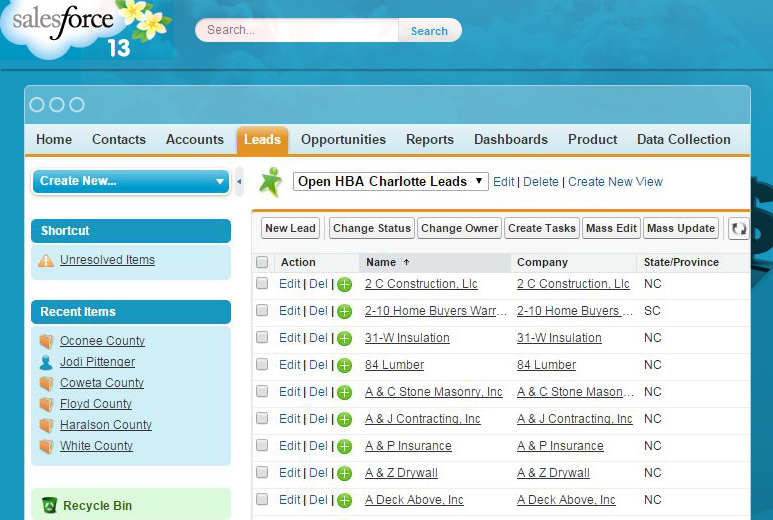Open the Open HBA Charlotte Leads view dropdown
The height and width of the screenshot is (520, 773).
(x=390, y=182)
